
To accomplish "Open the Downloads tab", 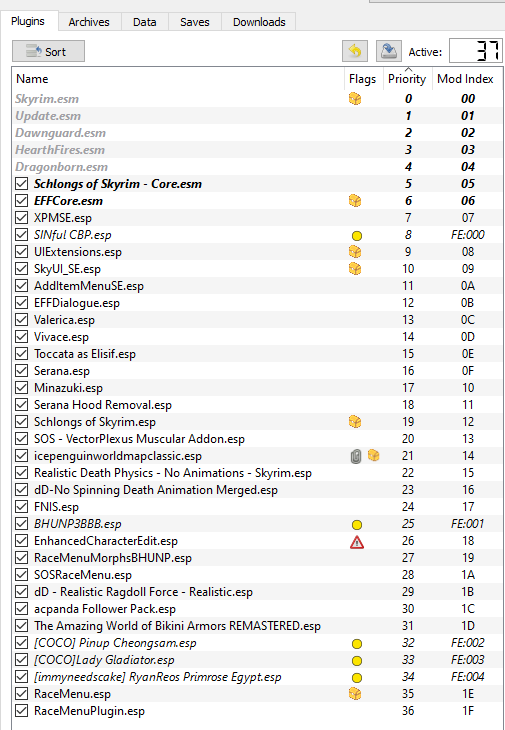I will pos(259,22).
